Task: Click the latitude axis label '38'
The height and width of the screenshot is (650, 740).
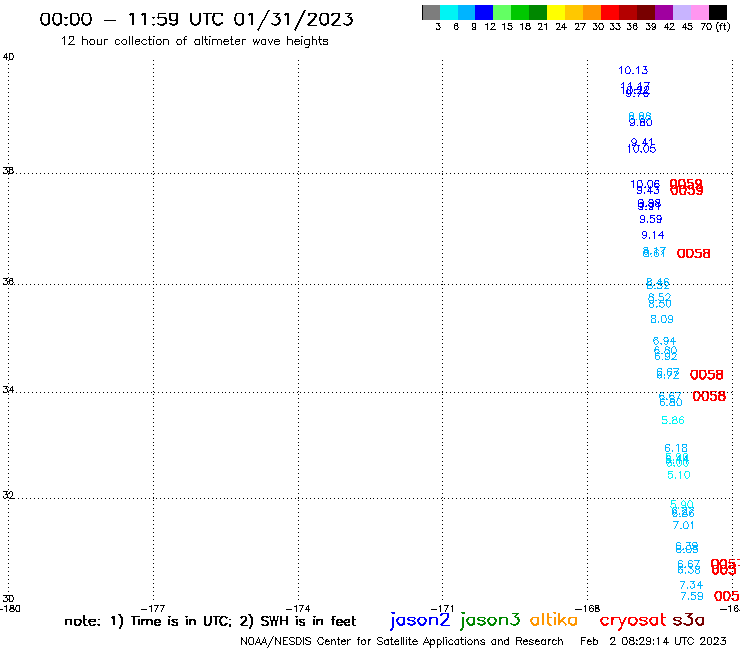Action: pos(8,170)
